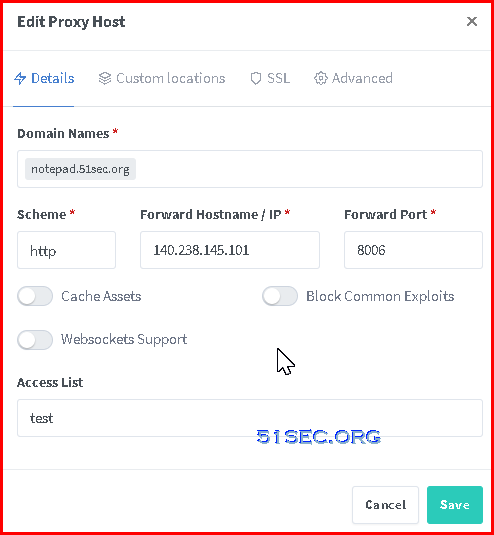Image resolution: width=494 pixels, height=535 pixels.
Task: Close the Edit Proxy Host dialog
Action: tap(471, 21)
